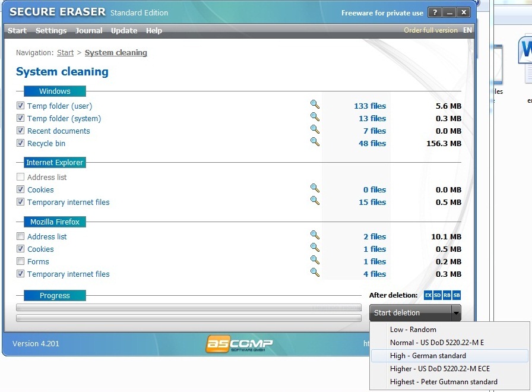Uncheck Internet Explorer Cookies
The width and height of the screenshot is (532, 392).
coord(20,189)
